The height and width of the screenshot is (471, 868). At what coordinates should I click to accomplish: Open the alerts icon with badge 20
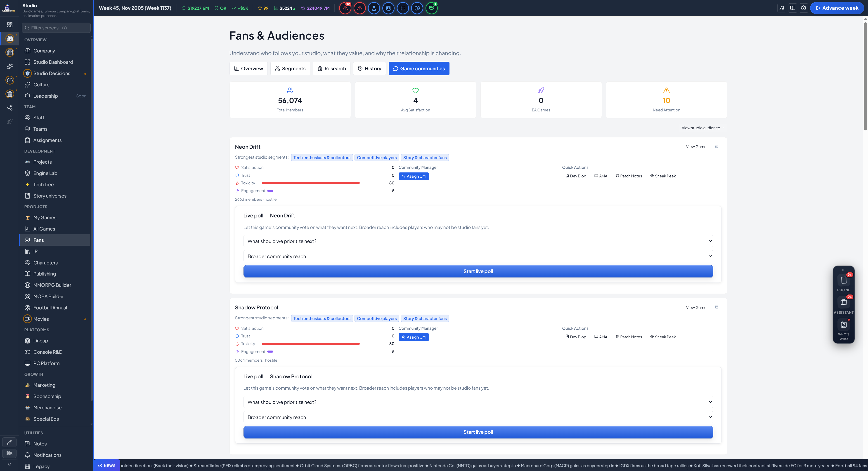[345, 8]
